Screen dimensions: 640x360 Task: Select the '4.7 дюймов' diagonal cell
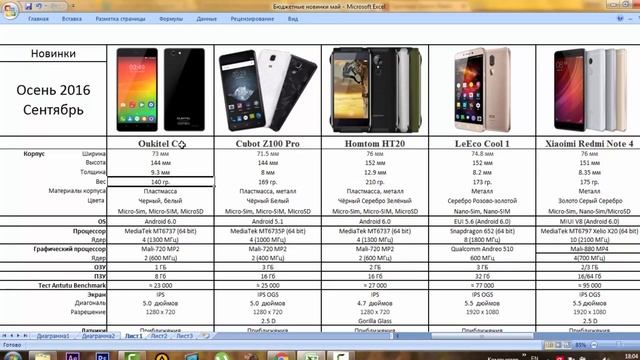[x=375, y=303]
